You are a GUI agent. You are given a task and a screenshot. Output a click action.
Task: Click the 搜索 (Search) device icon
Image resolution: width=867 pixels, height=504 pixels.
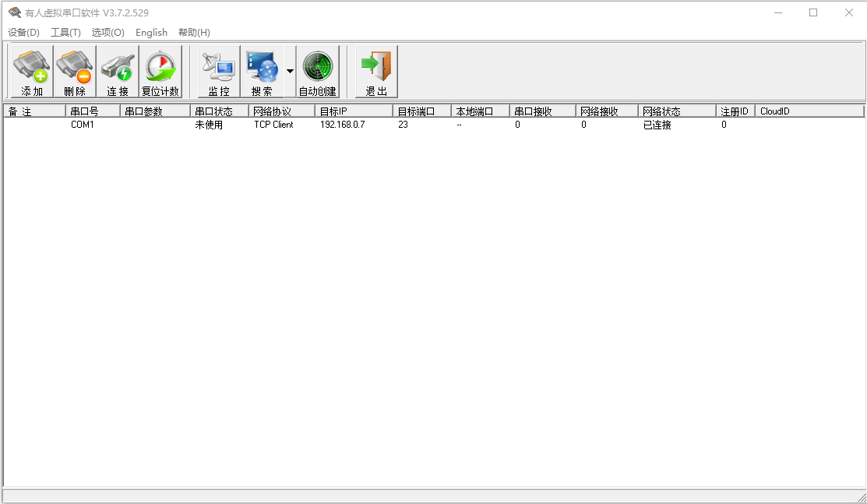[262, 71]
